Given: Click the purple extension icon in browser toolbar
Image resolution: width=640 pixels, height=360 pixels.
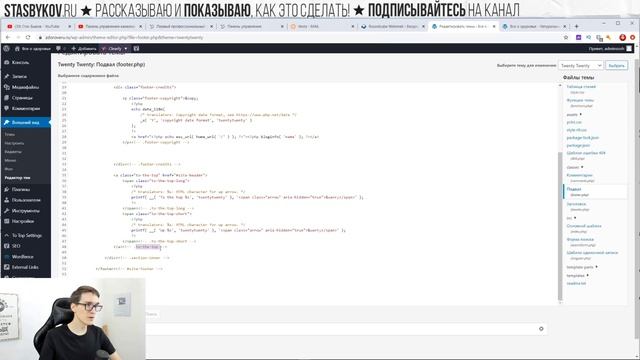Looking at the screenshot, I should [x=578, y=37].
